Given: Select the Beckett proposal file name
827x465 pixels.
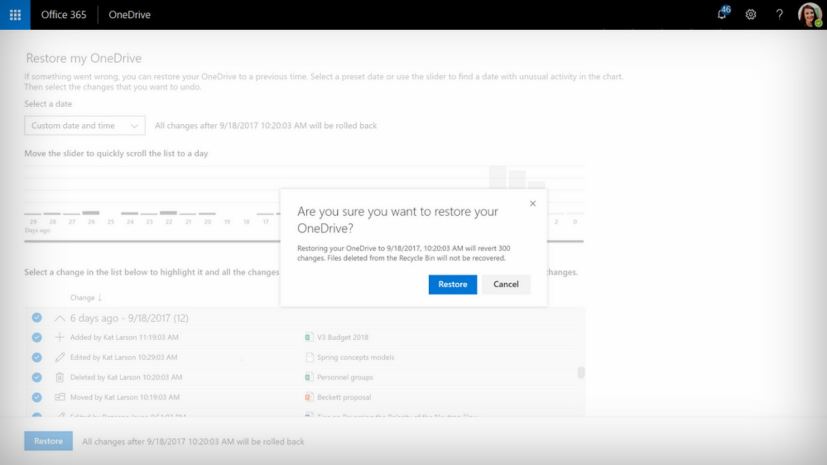Looking at the screenshot, I should 344,397.
